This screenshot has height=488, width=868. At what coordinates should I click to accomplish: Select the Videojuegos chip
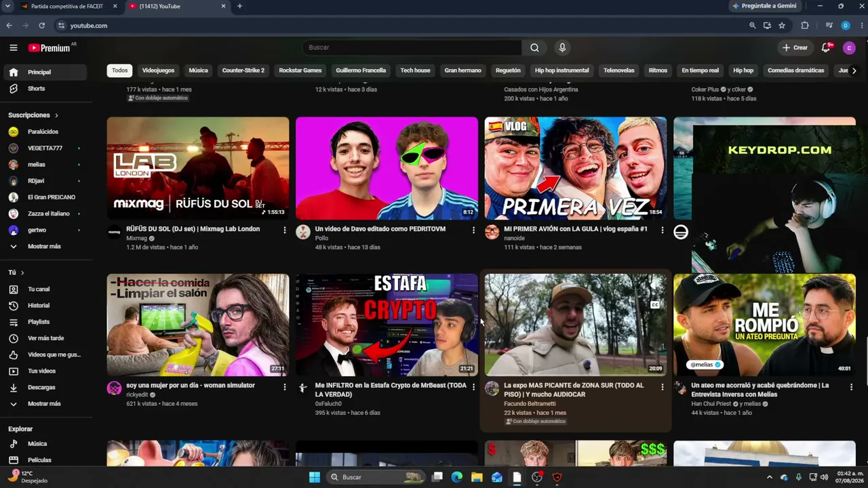coord(158,70)
